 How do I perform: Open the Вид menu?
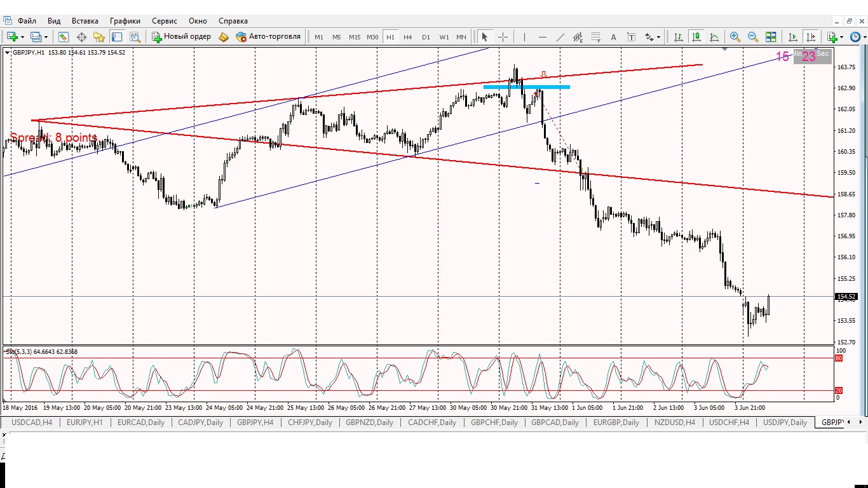(x=54, y=21)
